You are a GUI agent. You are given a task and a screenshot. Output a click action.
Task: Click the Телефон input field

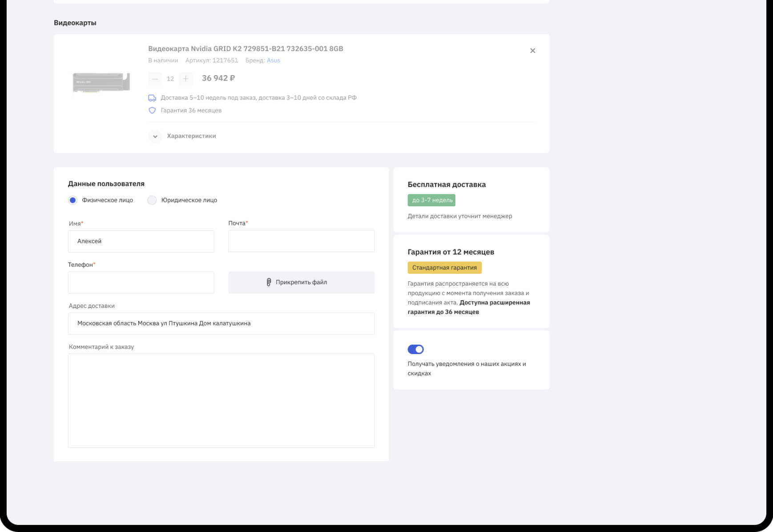141,282
